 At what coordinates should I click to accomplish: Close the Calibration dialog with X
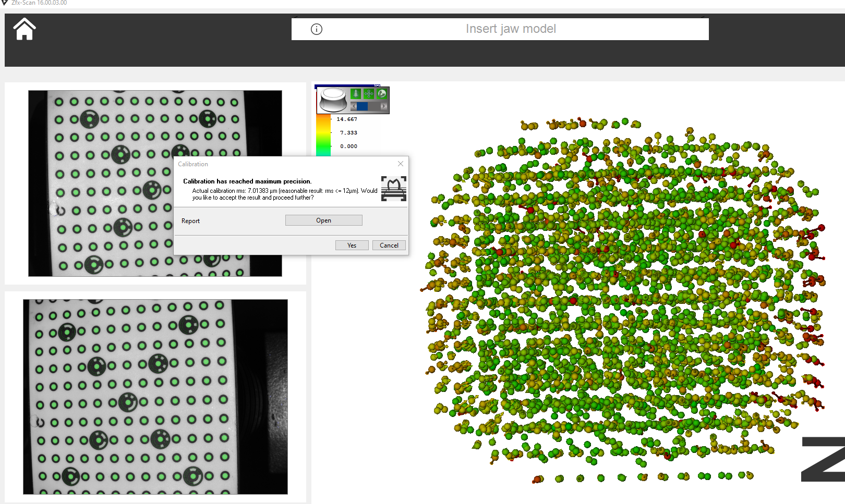click(401, 164)
